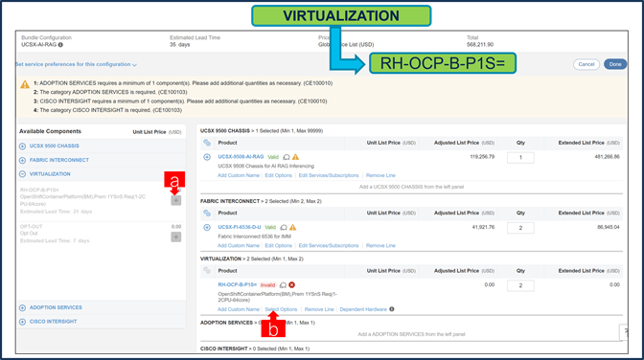Click the Available Components heading
Screen dimensions: 644x360
(x=50, y=131)
